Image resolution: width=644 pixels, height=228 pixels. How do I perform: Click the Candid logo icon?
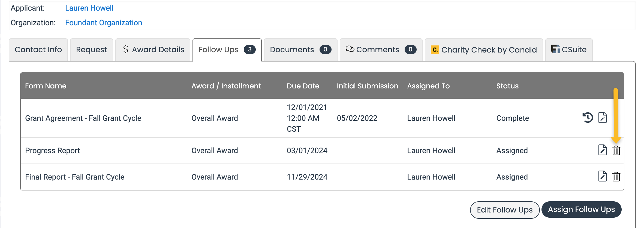[435, 50]
